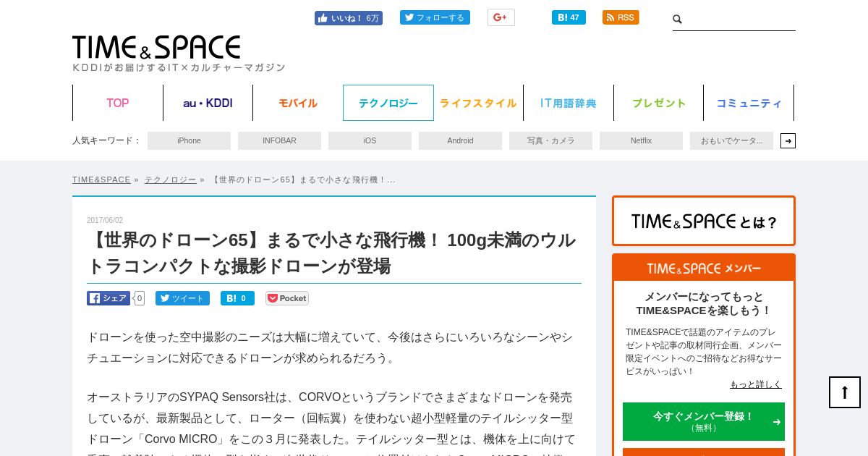Save the article to Pocket
Image resolution: width=868 pixels, height=456 pixels.
[x=287, y=298]
